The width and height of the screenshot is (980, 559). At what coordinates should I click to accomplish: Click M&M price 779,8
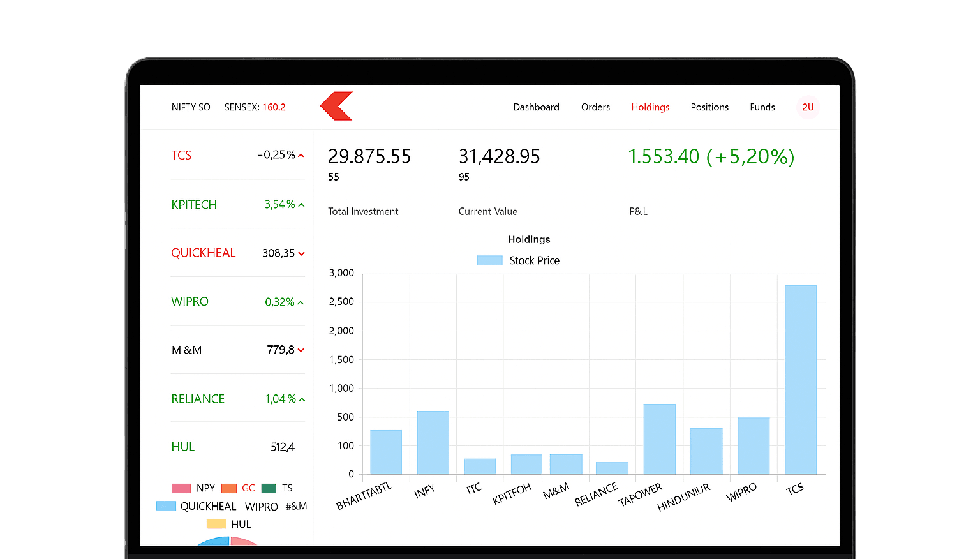[x=281, y=350]
